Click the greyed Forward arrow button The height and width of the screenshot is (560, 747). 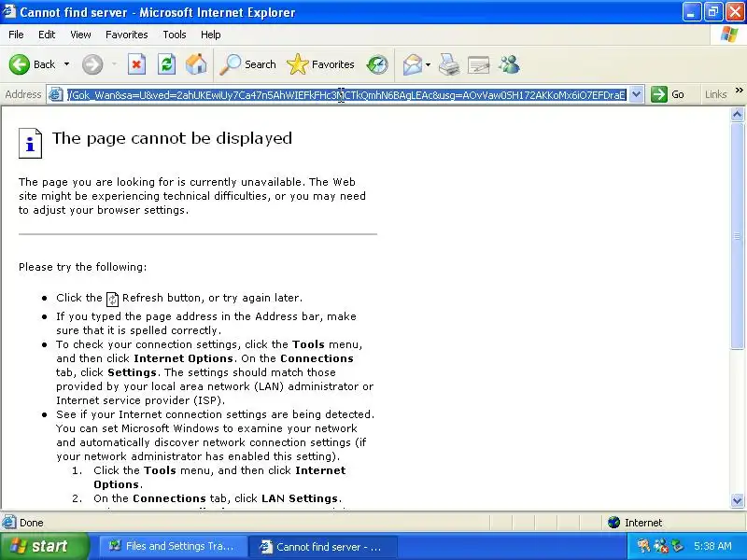pos(92,64)
